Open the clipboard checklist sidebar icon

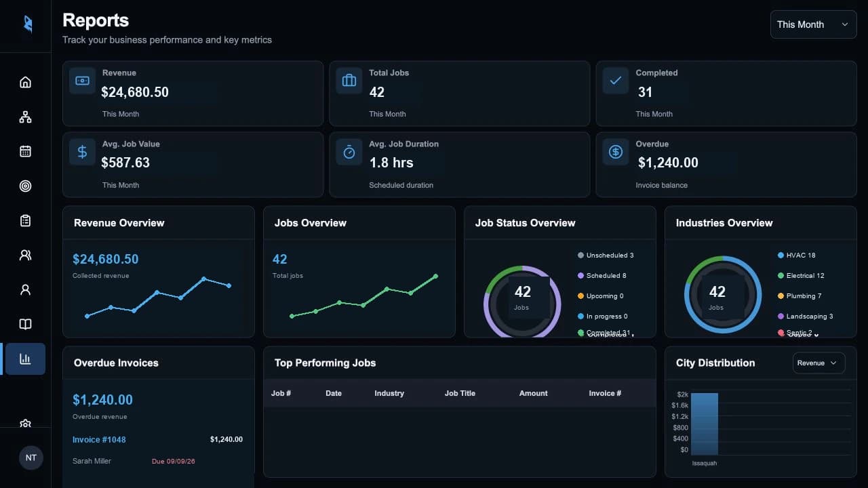(x=25, y=220)
